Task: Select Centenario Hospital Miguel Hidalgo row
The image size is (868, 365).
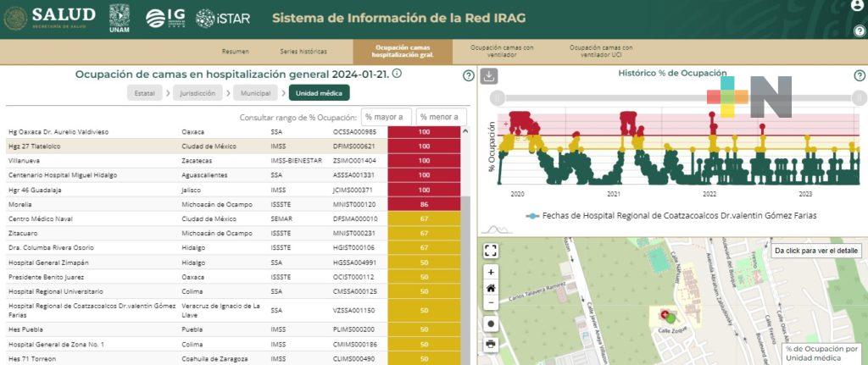Action: click(x=234, y=175)
